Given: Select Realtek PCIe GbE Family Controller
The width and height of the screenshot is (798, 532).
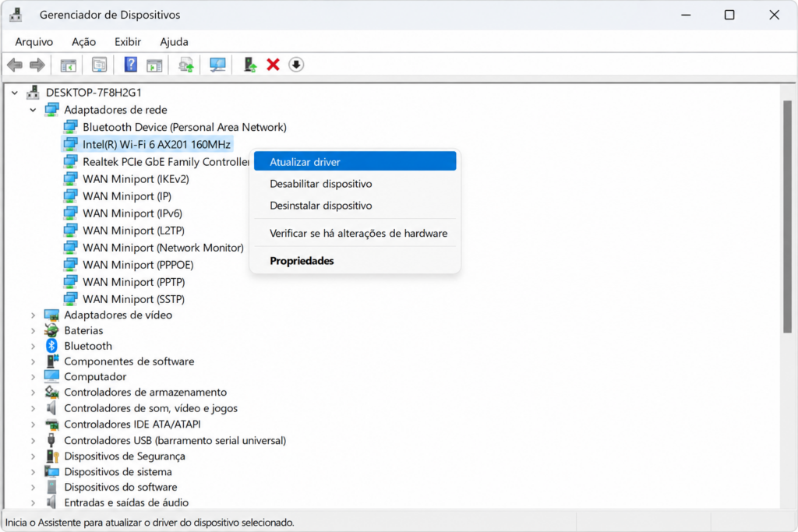Looking at the screenshot, I should pos(165,162).
